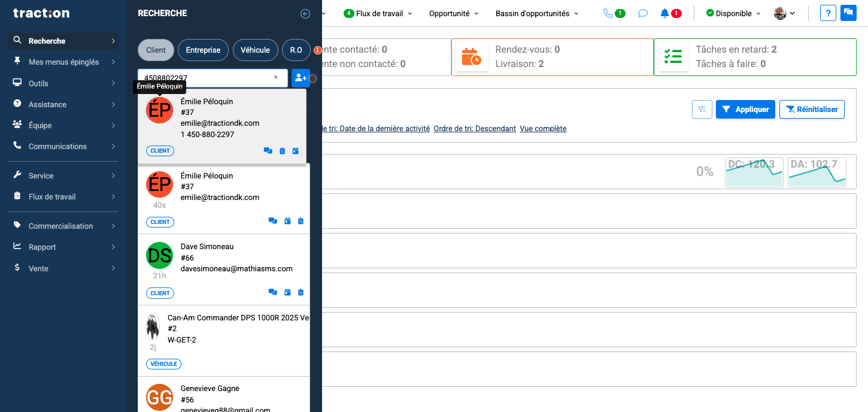The width and height of the screenshot is (868, 412).
Task: Open the Disponible status dropdown
Action: click(732, 13)
